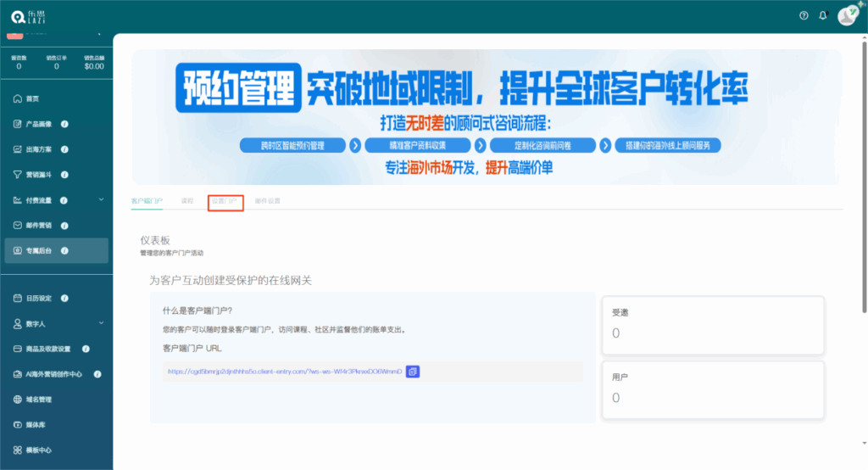Switch to the 设置门户 tab
The height and width of the screenshot is (470, 868).
pyautogui.click(x=225, y=201)
